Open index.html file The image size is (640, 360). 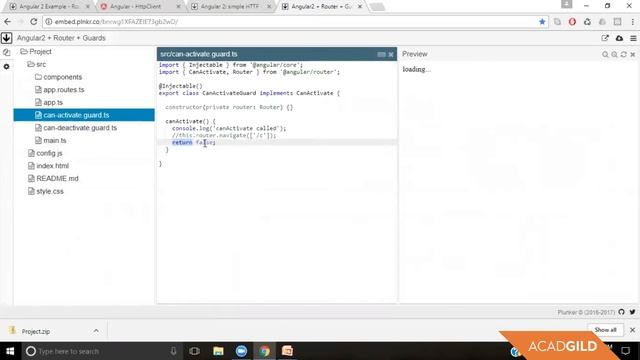48,166
